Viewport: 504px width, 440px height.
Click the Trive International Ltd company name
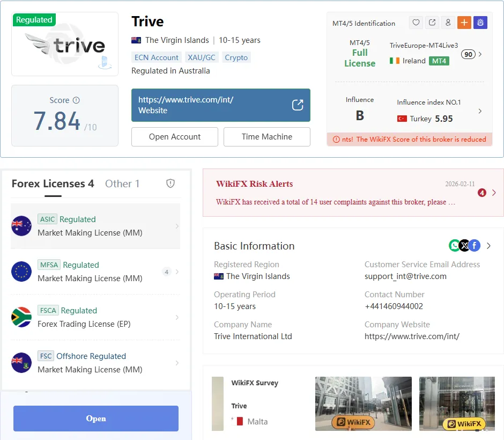pos(253,336)
